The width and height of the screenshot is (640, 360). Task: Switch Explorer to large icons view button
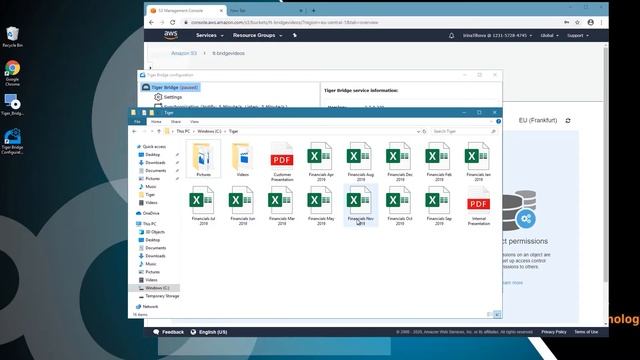click(497, 314)
